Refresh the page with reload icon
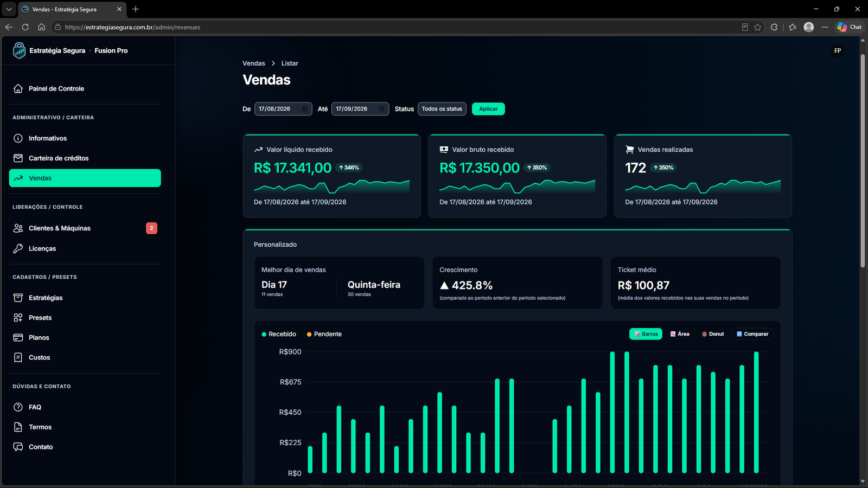 25,27
